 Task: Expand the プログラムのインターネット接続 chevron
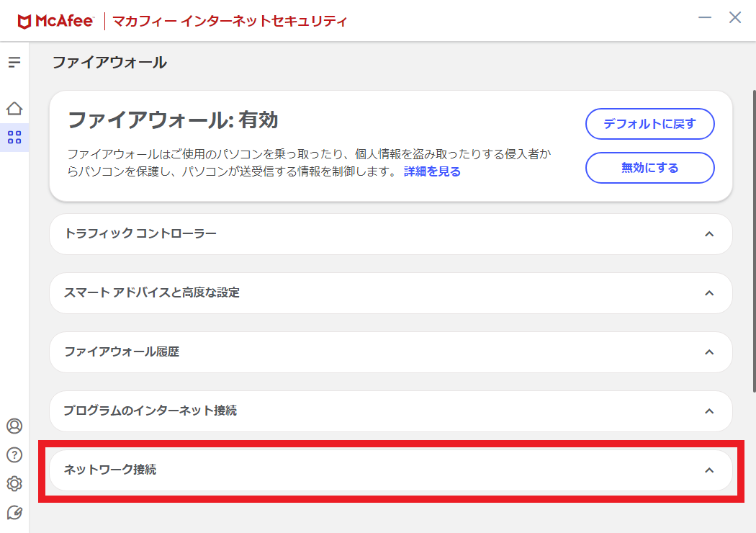pyautogui.click(x=709, y=411)
